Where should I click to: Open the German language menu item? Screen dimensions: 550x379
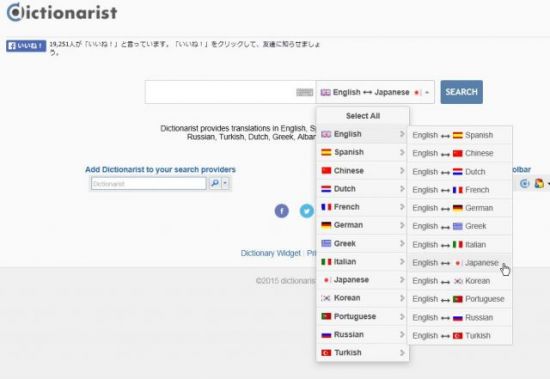pyautogui.click(x=362, y=225)
